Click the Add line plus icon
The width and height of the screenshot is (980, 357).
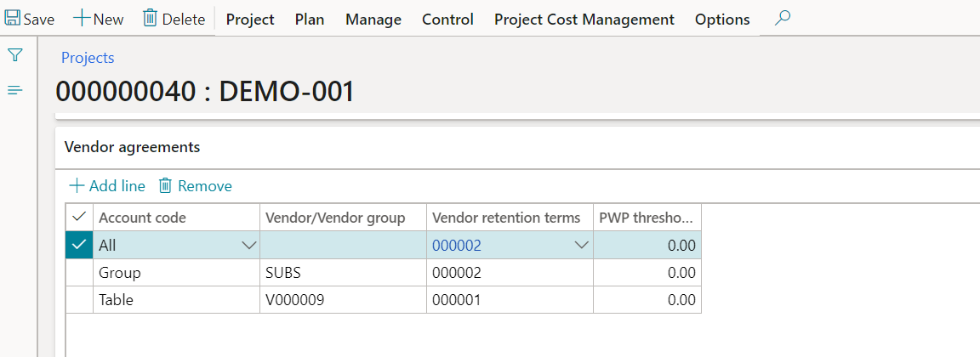coord(77,185)
